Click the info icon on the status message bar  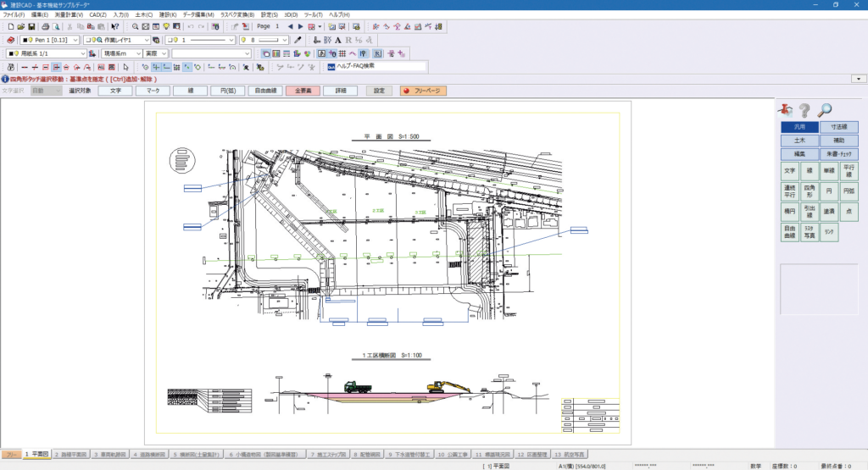pos(5,79)
